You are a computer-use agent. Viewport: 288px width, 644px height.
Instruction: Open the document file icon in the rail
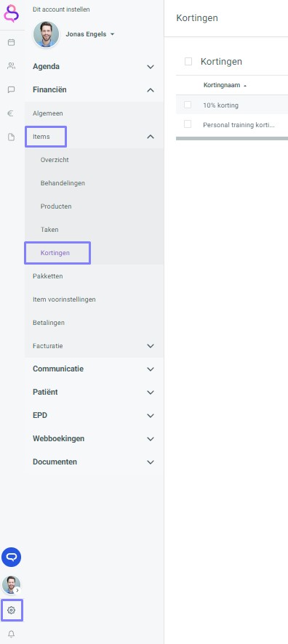click(x=12, y=137)
